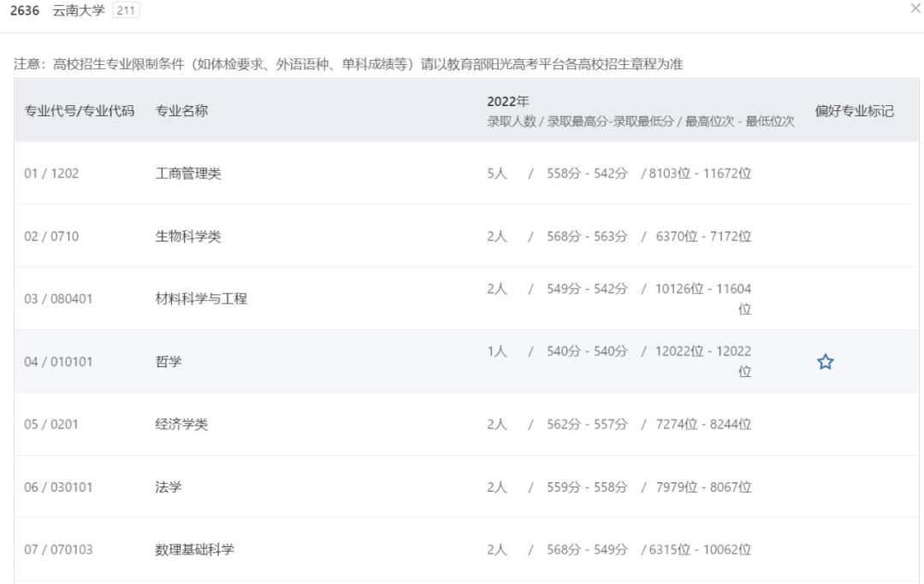The height and width of the screenshot is (584, 924).
Task: Click major code 03 / 080401
Action: 58,298
